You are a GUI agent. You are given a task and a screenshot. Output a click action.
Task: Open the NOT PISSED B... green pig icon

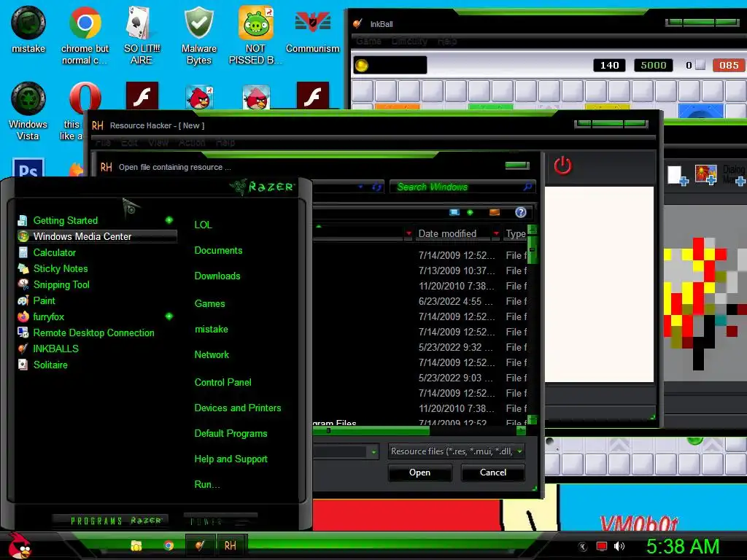255,35
